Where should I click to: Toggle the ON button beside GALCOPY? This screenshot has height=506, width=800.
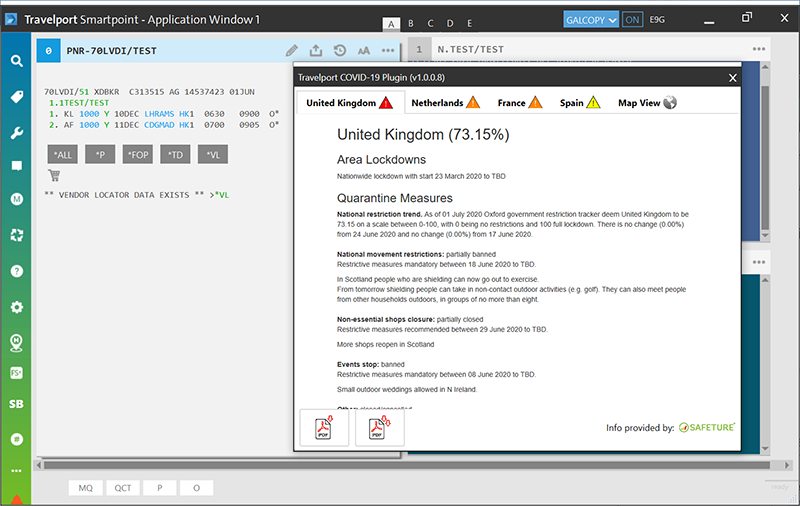[632, 20]
